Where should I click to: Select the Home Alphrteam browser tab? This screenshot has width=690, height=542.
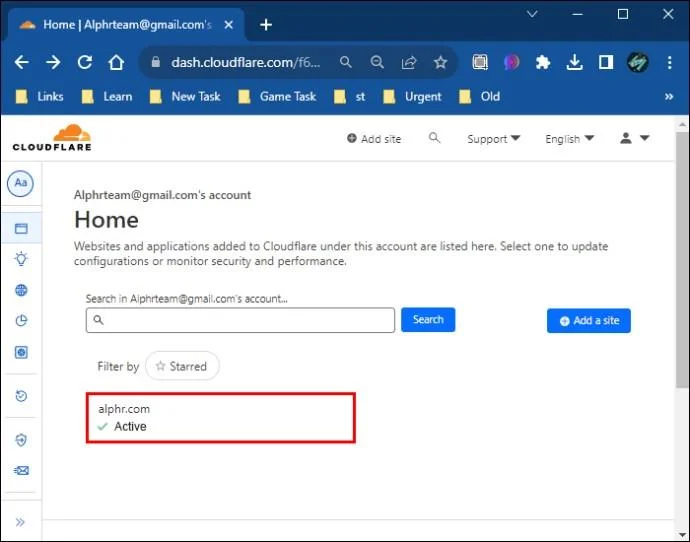coord(125,25)
